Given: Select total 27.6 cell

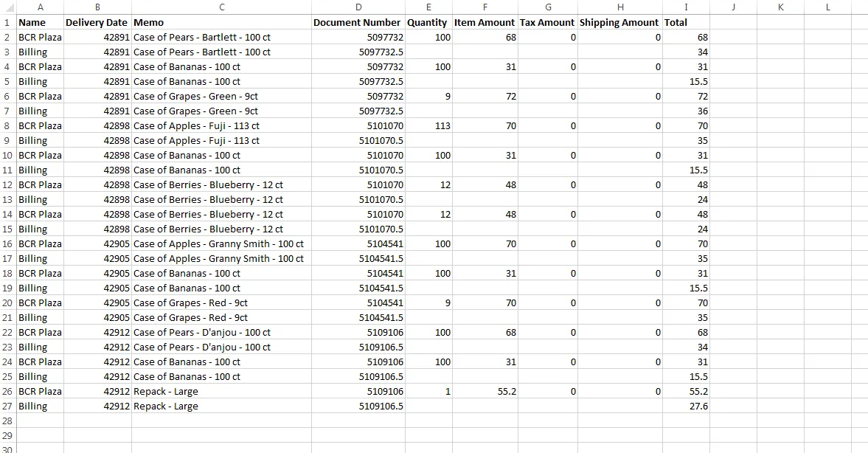Looking at the screenshot, I should [x=686, y=406].
